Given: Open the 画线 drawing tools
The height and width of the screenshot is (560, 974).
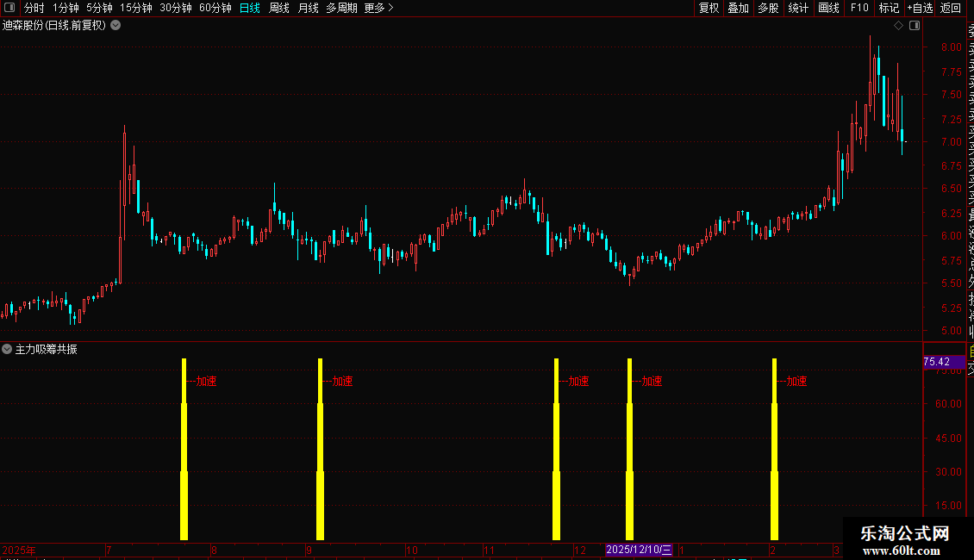Looking at the screenshot, I should pos(828,8).
